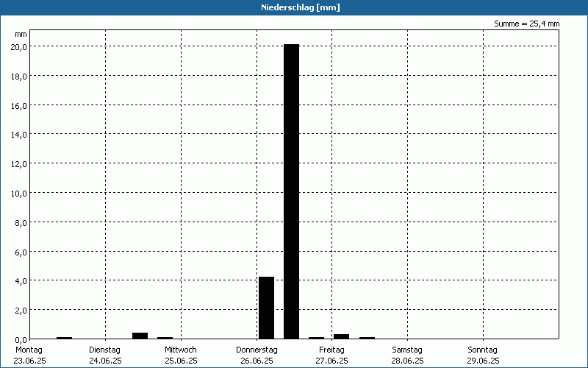Click the 10,0 y-axis value

tap(19, 194)
